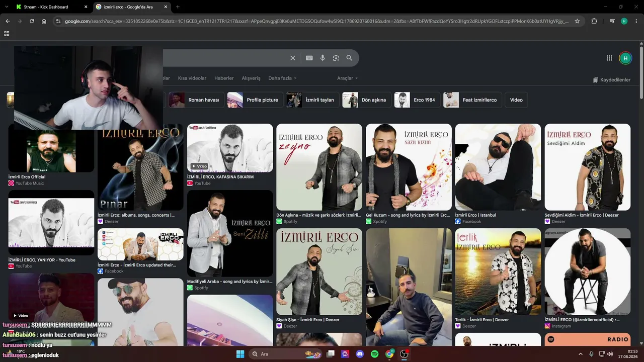Click the Chrome address bar URL
644x362 pixels.
click(317, 21)
